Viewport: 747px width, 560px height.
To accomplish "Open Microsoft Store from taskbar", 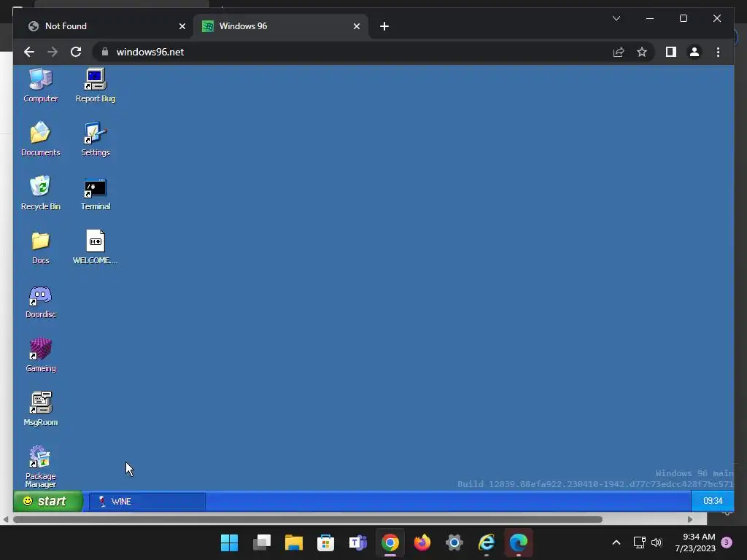I will (326, 542).
